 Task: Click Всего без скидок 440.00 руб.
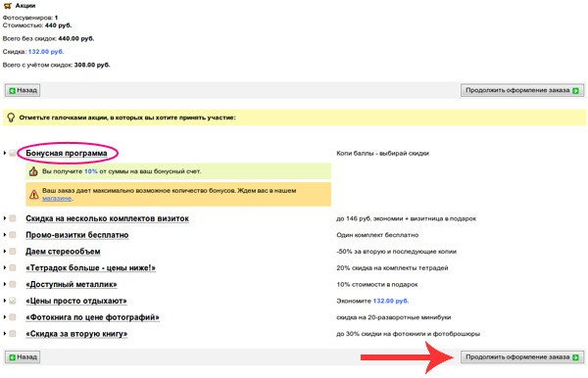coord(48,38)
